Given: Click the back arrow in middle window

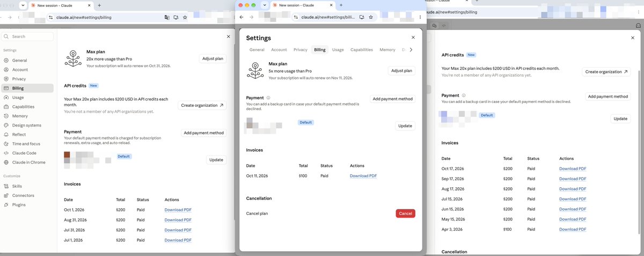Looking at the screenshot, I should click(x=241, y=17).
